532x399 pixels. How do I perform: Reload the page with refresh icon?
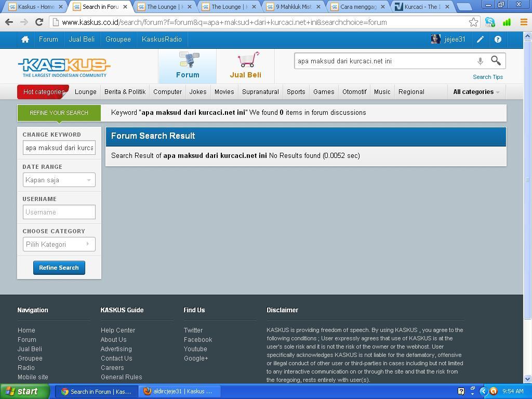click(x=39, y=22)
